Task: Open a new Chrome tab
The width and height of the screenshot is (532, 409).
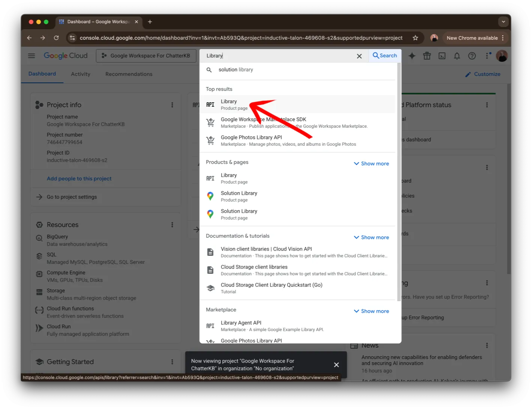Action: (150, 22)
